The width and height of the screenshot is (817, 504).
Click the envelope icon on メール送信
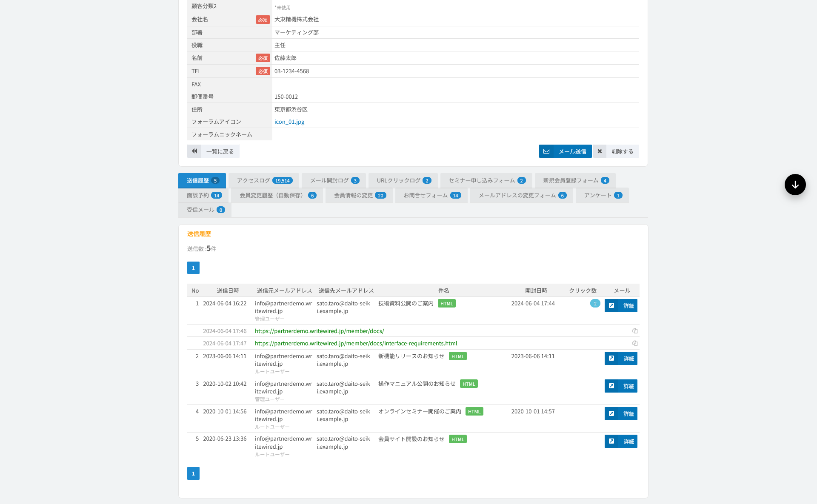546,151
